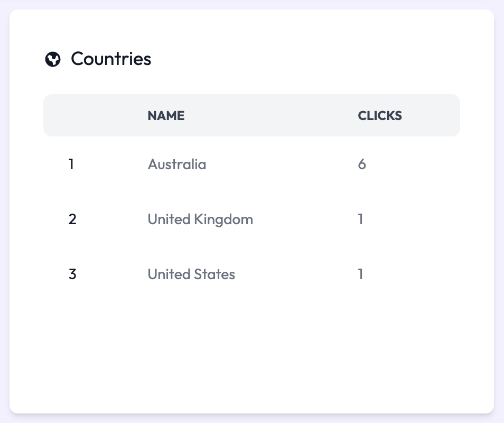Viewport: 504px width, 423px height.
Task: Click the globe icon beside Countries
Action: click(53, 59)
